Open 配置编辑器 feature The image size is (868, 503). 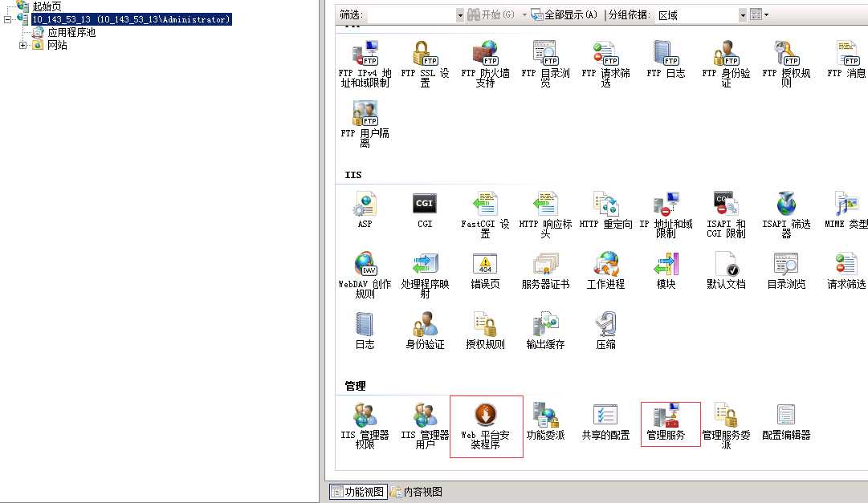click(786, 422)
